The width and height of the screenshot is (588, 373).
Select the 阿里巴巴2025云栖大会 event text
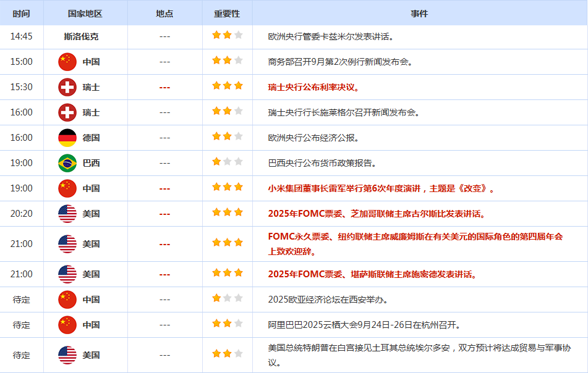pos(365,325)
